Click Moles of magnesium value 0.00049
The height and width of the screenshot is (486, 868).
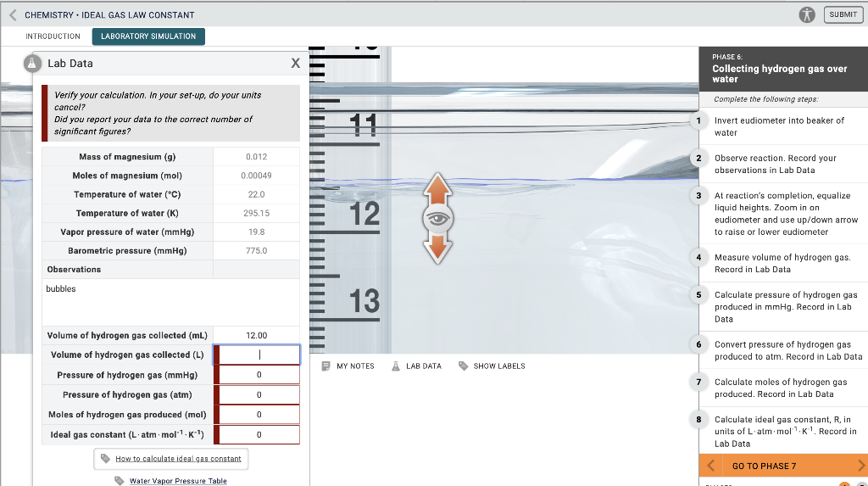(256, 176)
